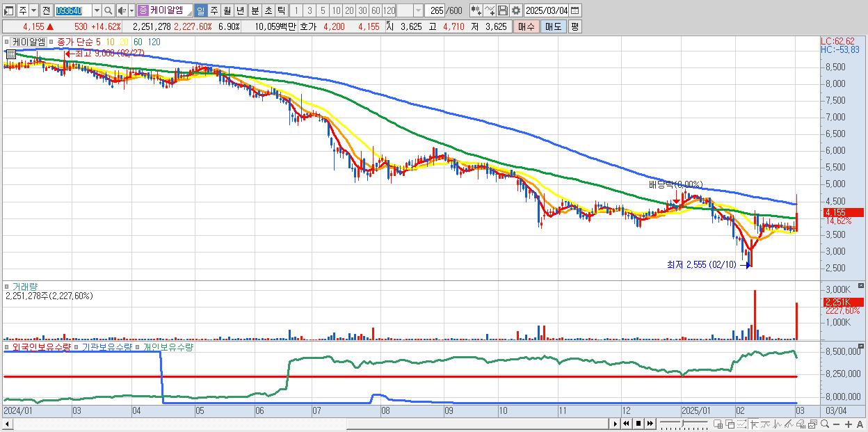Image resolution: width=868 pixels, height=432 pixels.
Task: Select the 주 (weekly) period button
Action: click(x=214, y=10)
